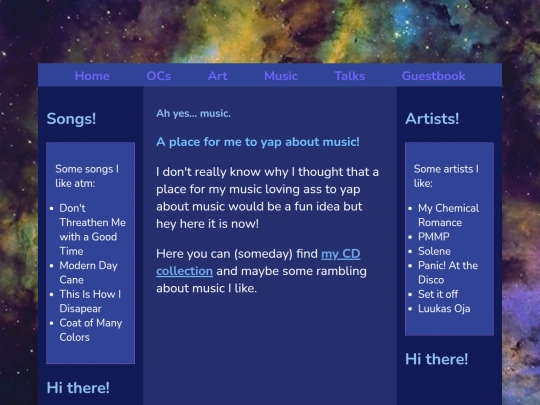Click the 'Songs!' sidebar heading

tap(71, 119)
